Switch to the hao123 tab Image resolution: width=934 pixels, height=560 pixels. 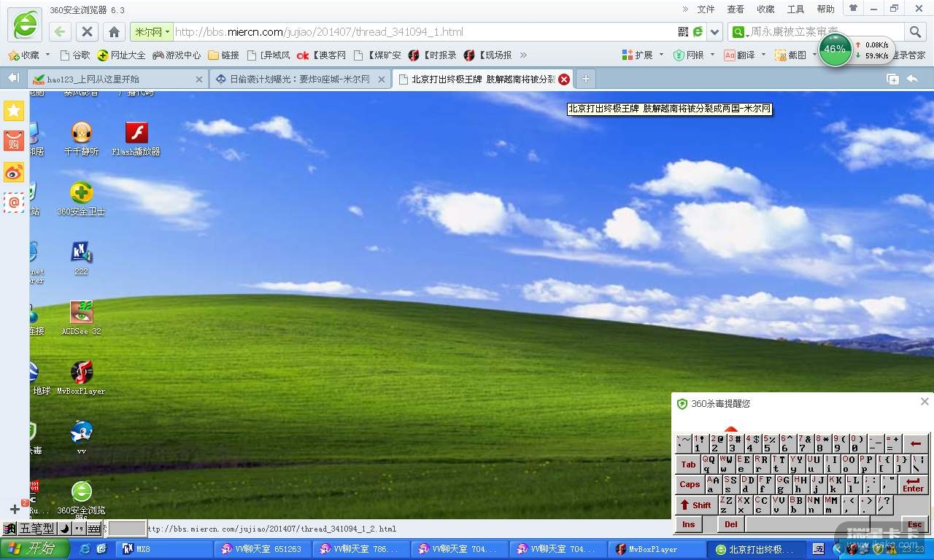pyautogui.click(x=117, y=79)
